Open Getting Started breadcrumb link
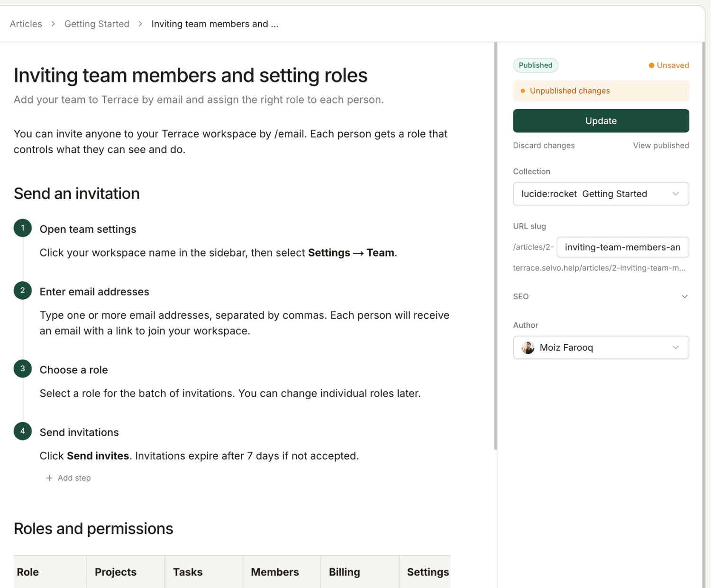Screen dimensions: 711x588 (97, 24)
